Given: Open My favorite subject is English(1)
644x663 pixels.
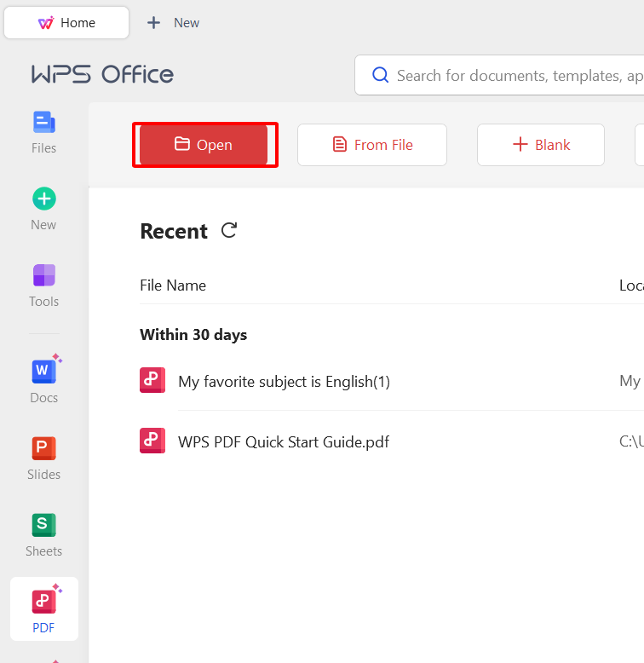Looking at the screenshot, I should click(284, 382).
